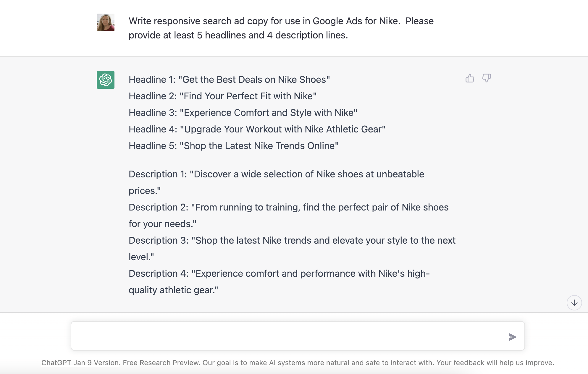
Task: Click the user's profile photo avatar
Action: coord(106,22)
